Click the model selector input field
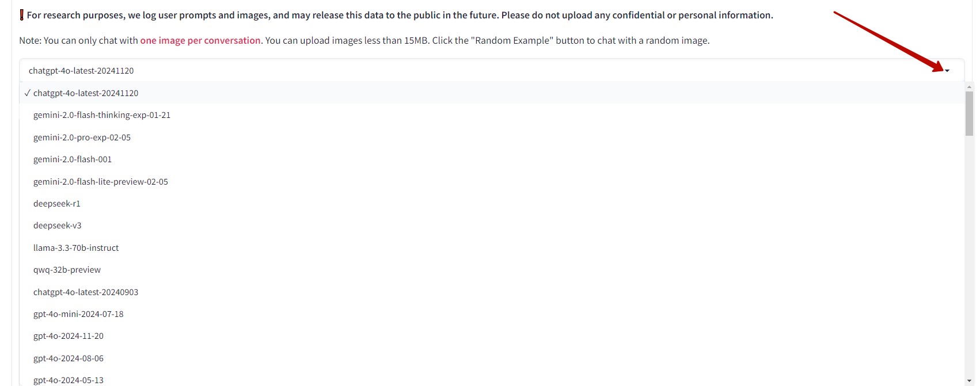 [x=461, y=71]
